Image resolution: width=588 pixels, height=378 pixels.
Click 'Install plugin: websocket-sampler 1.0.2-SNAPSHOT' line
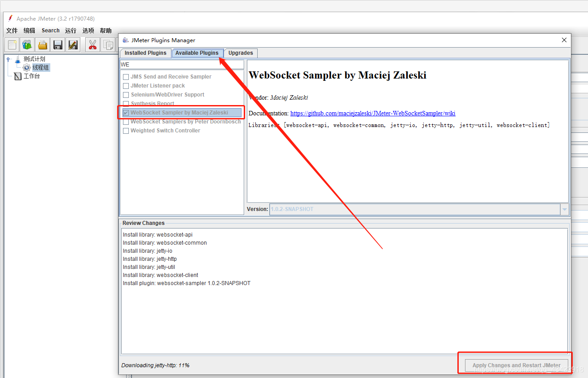[187, 283]
